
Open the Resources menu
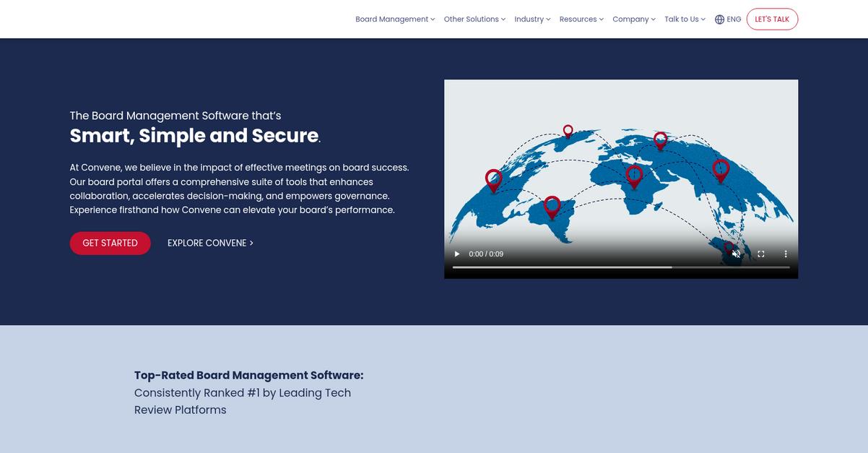581,20
